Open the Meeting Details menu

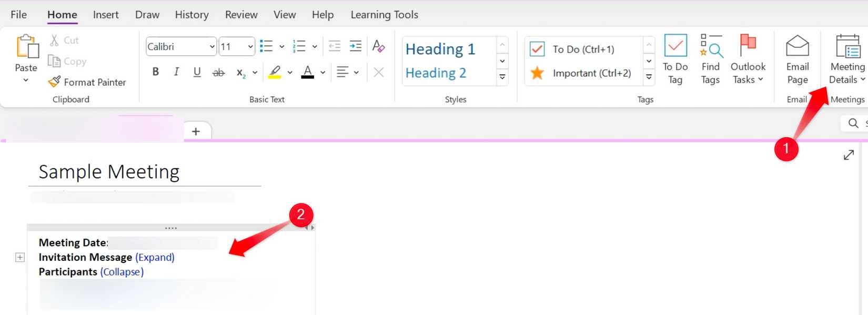(x=847, y=59)
